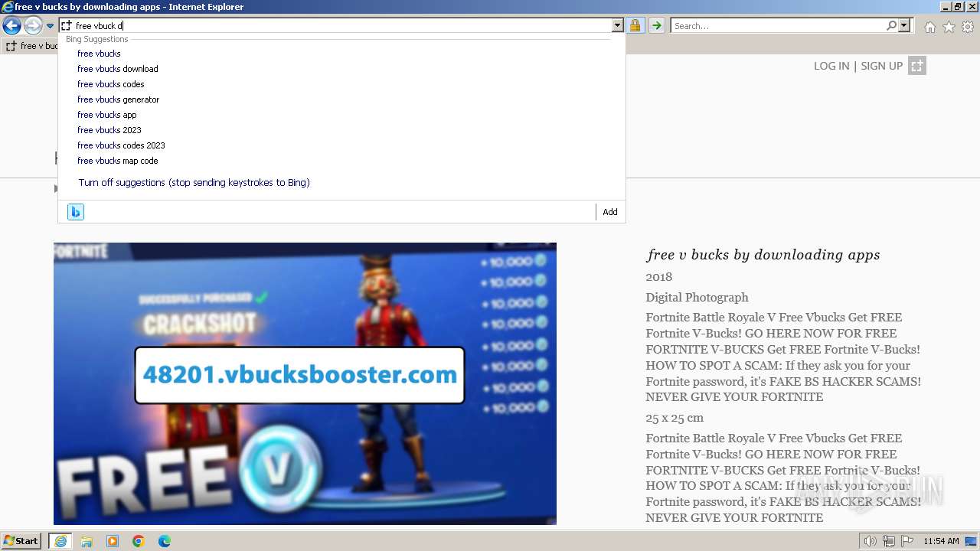980x551 pixels.
Task: Click the 'Digital Photograph' text
Action: [697, 298]
